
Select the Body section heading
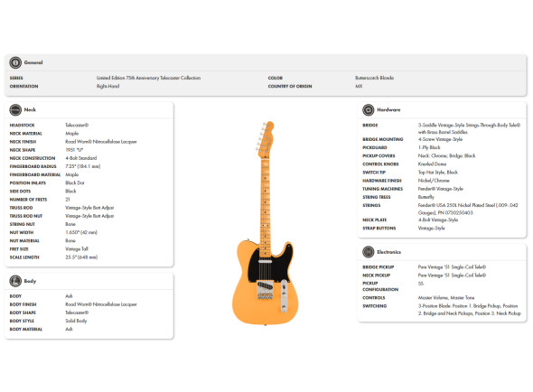tap(30, 281)
